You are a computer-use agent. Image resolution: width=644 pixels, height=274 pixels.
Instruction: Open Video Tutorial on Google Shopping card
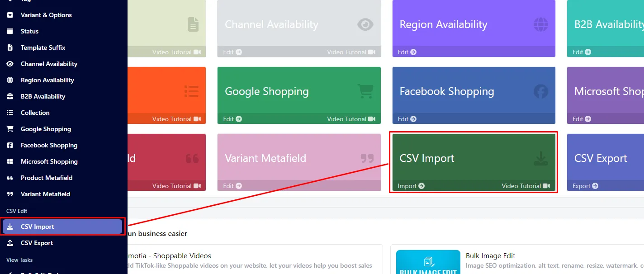351,119
